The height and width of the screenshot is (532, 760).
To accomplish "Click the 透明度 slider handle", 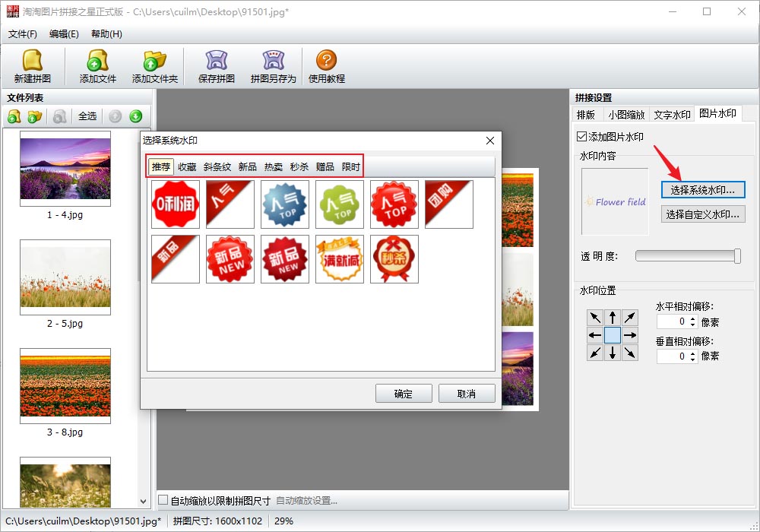I will 737,256.
